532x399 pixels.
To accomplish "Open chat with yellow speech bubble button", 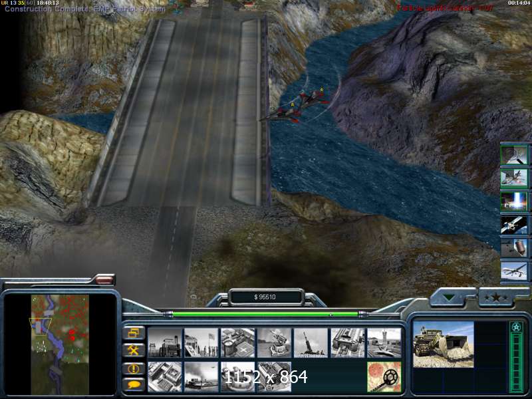I will point(134,385).
